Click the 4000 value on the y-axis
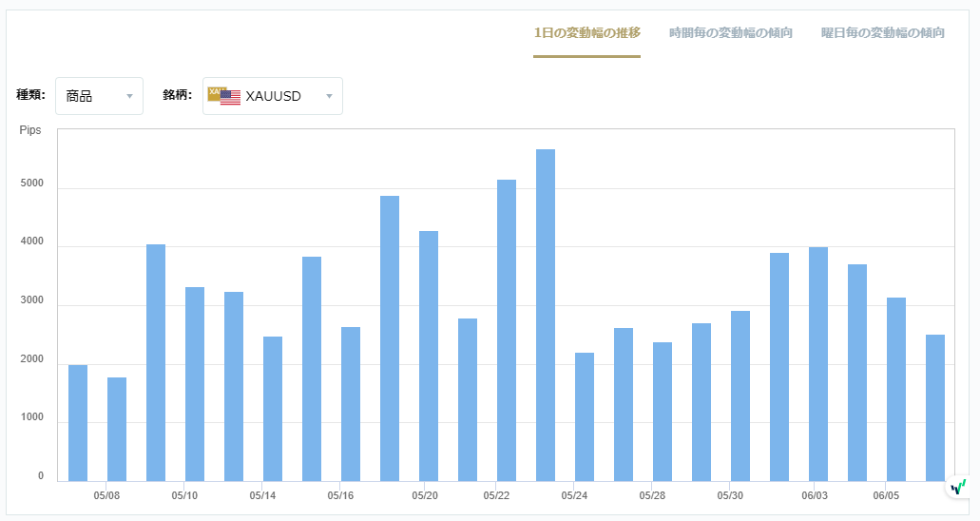This screenshot has width=980, height=521. pyautogui.click(x=32, y=241)
